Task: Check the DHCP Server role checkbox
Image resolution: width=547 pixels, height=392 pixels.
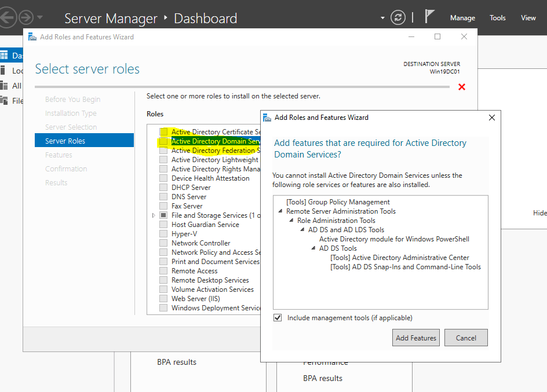Action: click(163, 188)
